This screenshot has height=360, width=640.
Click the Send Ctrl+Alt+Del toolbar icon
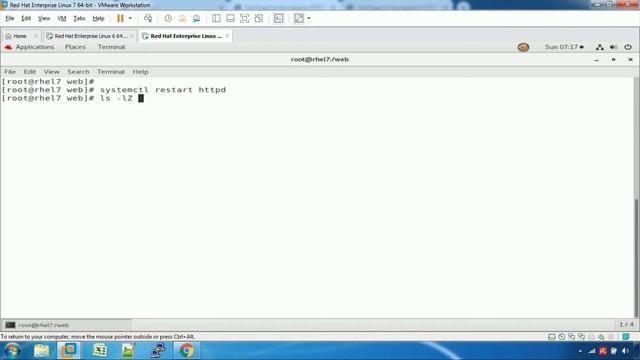148,18
